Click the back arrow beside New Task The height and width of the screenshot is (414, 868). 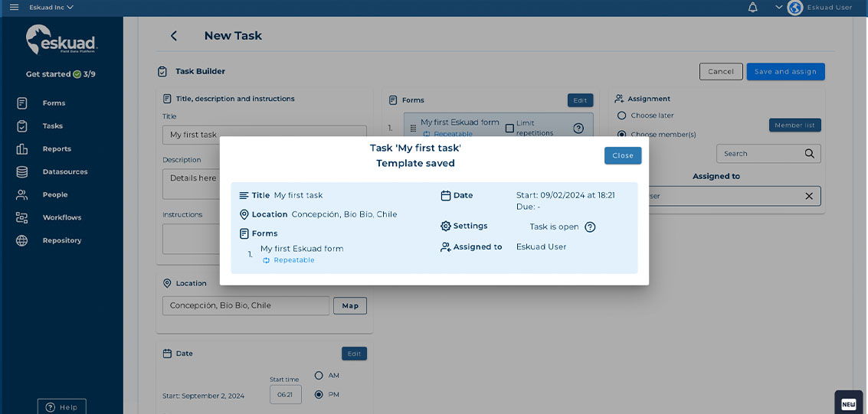(174, 36)
